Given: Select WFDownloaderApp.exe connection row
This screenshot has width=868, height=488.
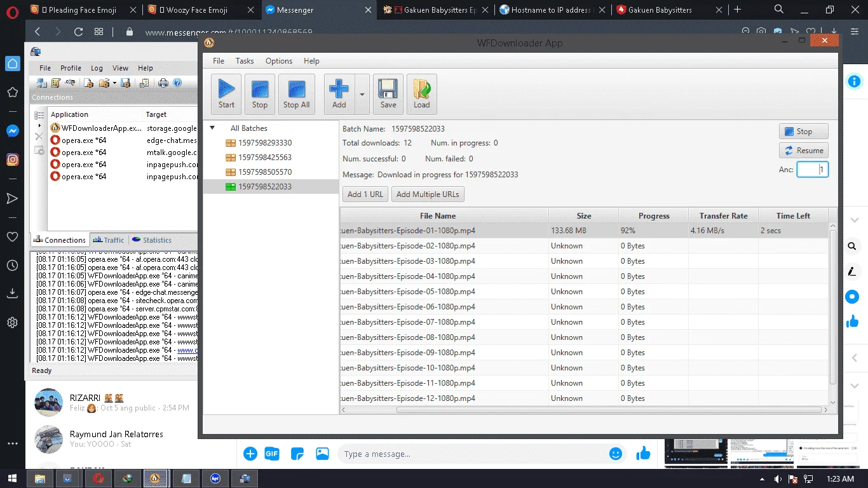Looking at the screenshot, I should coord(123,128).
